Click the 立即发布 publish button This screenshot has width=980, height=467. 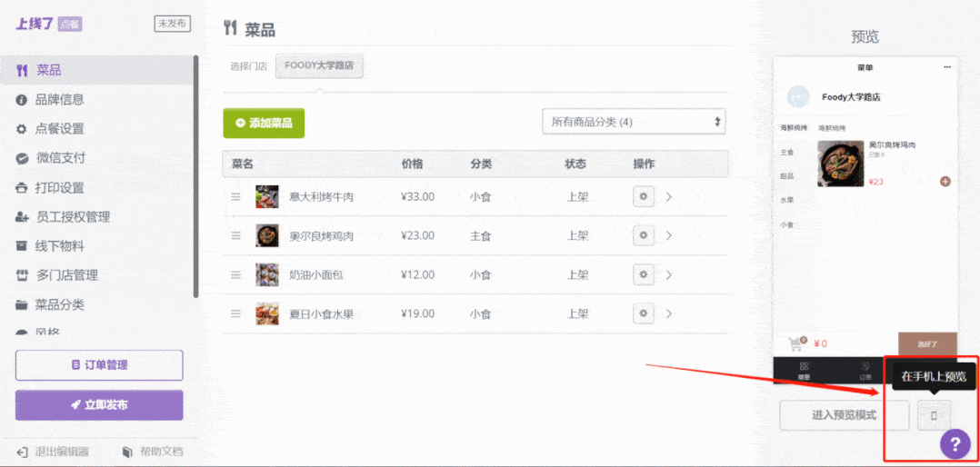click(x=99, y=404)
